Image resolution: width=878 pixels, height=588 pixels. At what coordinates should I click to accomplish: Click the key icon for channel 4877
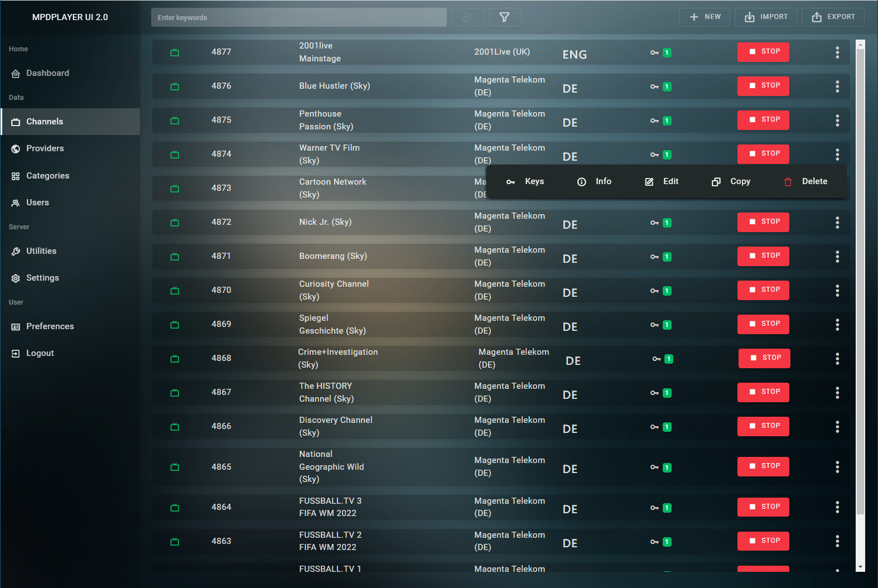[x=654, y=52]
